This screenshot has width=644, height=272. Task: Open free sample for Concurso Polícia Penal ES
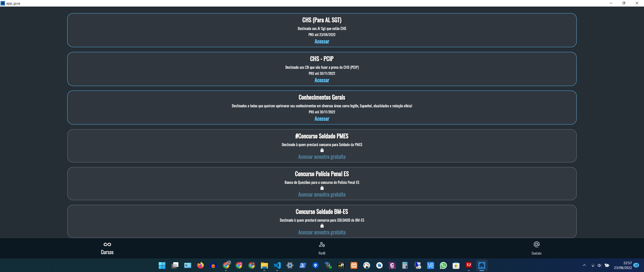pyautogui.click(x=322, y=195)
